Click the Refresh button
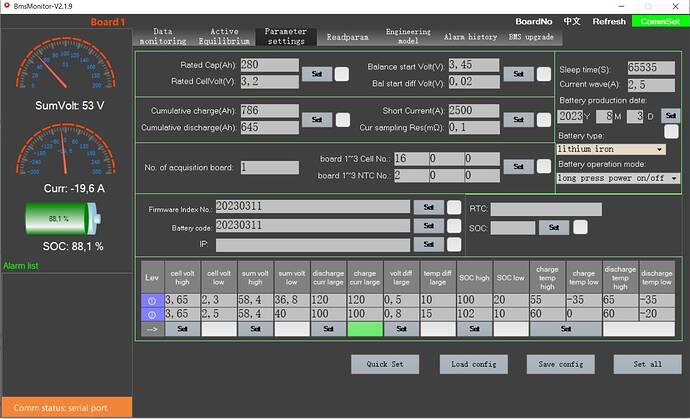690x419 pixels. click(609, 21)
